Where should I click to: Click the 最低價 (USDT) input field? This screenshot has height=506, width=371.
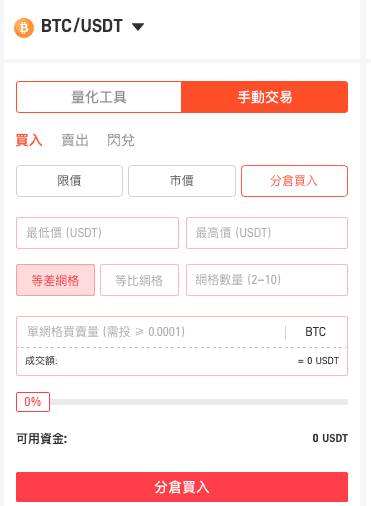coord(97,233)
